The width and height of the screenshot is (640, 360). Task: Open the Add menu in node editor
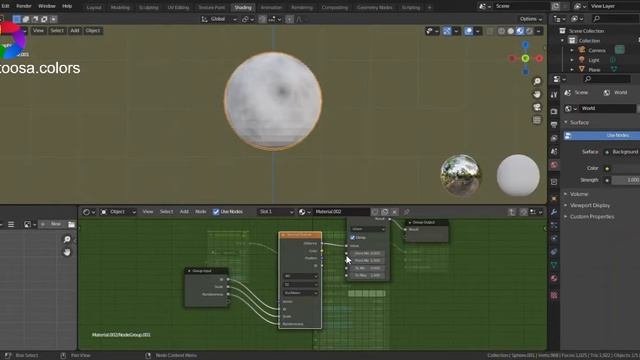tap(184, 212)
